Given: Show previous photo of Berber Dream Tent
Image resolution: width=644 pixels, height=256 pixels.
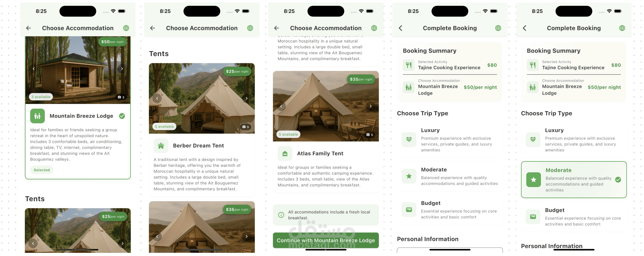Looking at the screenshot, I should (157, 98).
